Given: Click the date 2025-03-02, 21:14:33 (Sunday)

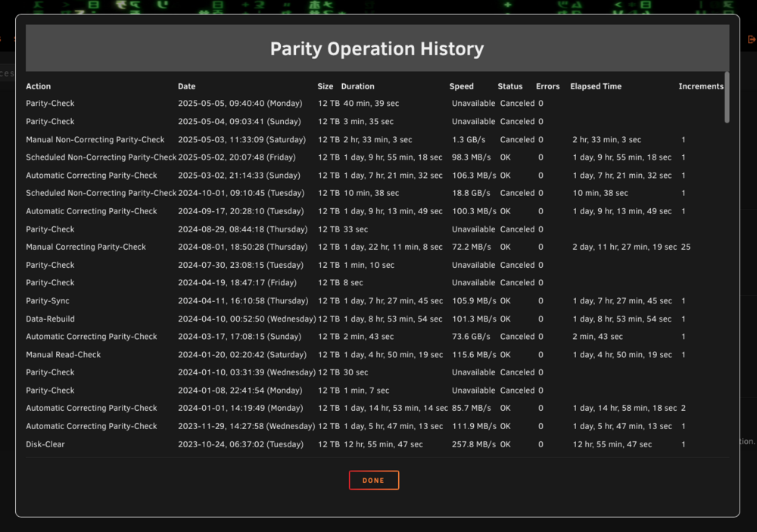Looking at the screenshot, I should (239, 176).
